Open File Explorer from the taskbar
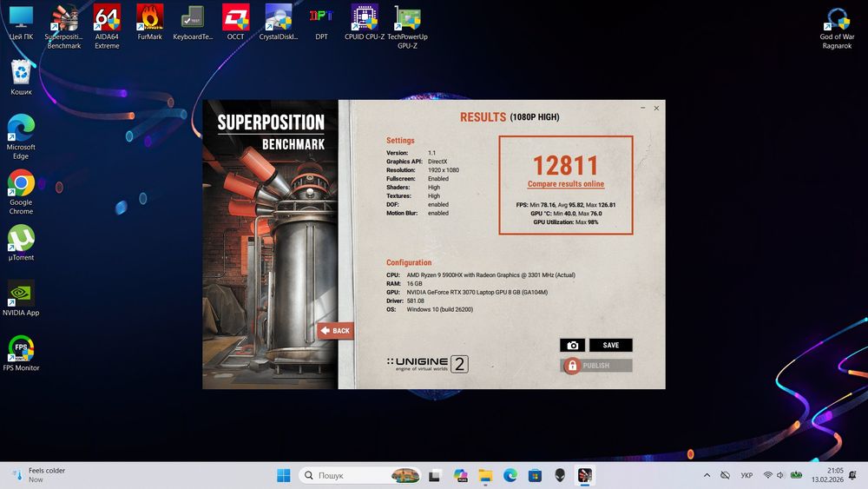The height and width of the screenshot is (489, 868). (485, 475)
